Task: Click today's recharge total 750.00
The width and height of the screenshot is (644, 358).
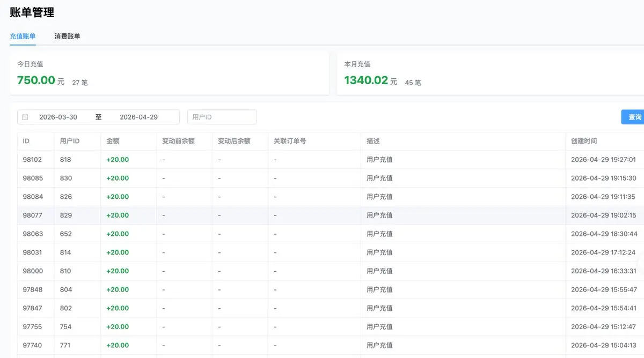Action: 36,80
